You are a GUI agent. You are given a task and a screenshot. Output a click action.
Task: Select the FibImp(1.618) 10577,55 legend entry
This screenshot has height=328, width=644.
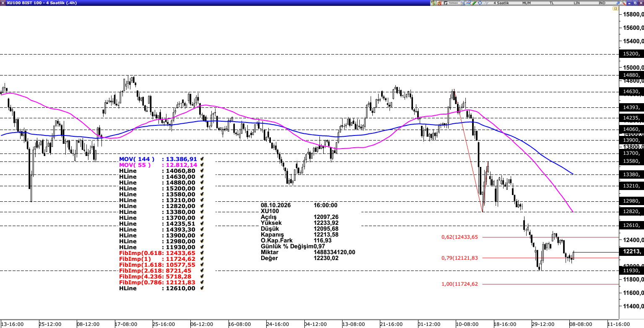pos(157,265)
